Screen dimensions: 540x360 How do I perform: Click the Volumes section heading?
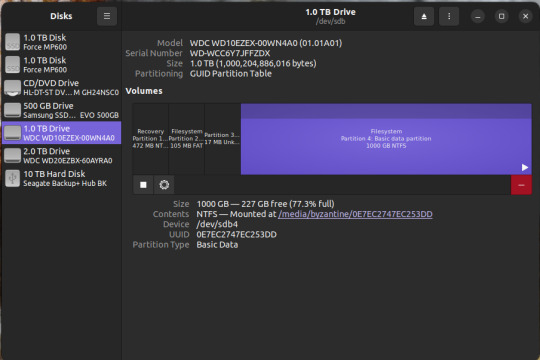tap(144, 91)
